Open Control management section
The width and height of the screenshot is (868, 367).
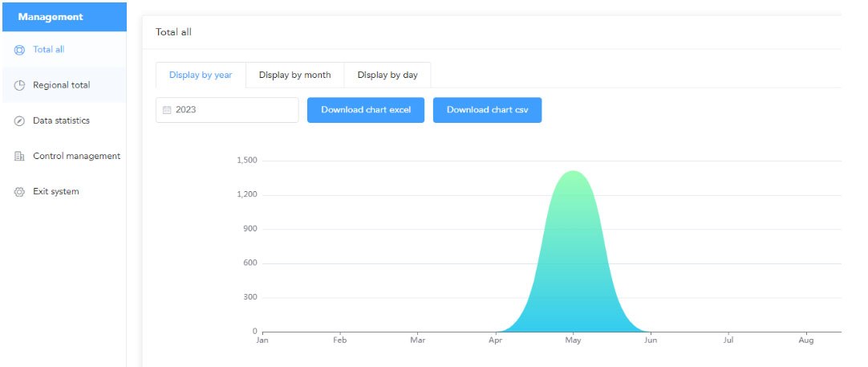[x=76, y=156]
